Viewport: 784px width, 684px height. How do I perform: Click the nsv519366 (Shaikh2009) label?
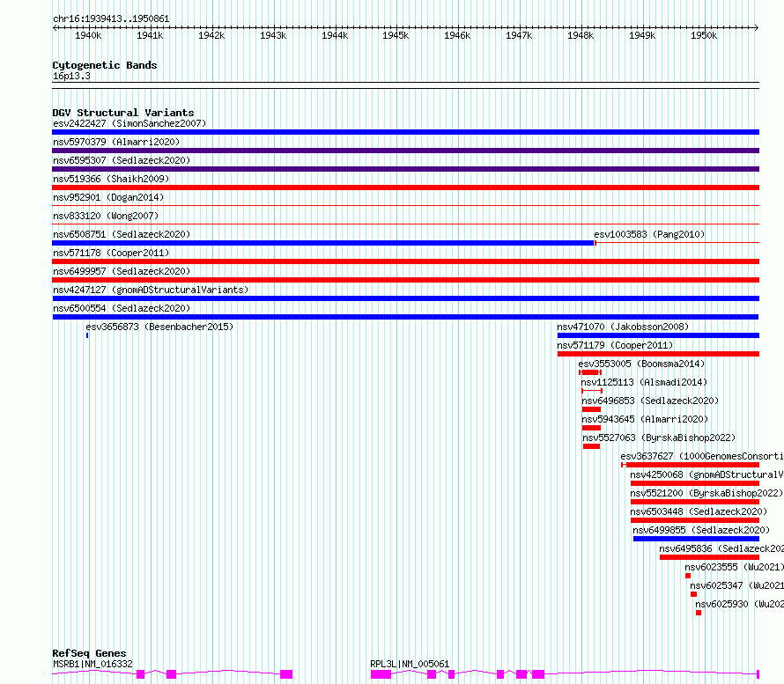111,179
